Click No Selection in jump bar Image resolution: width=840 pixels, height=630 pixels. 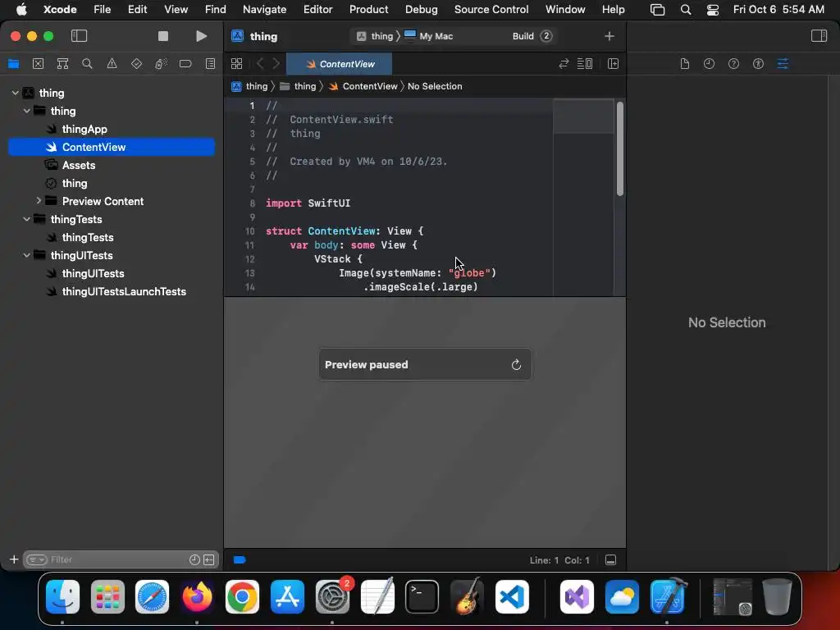point(435,86)
